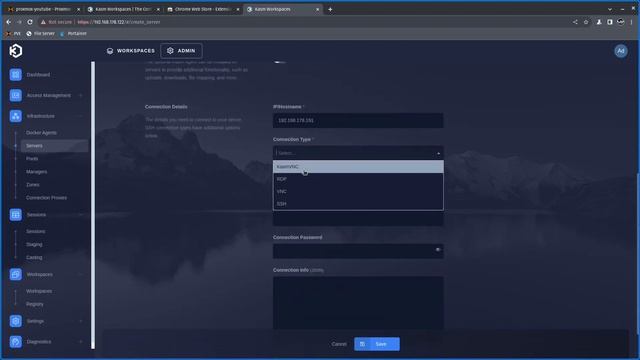The image size is (640, 360).
Task: Collapse the Sessions section
Action: (x=80, y=215)
